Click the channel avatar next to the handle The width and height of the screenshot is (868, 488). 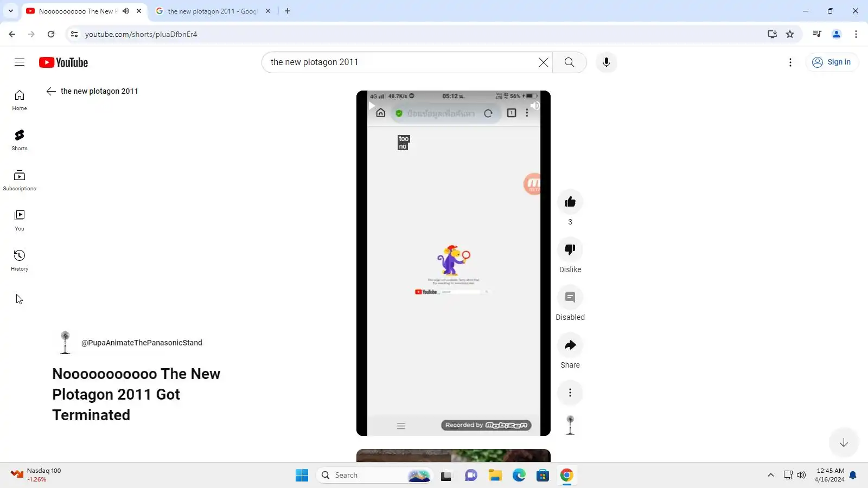point(65,343)
